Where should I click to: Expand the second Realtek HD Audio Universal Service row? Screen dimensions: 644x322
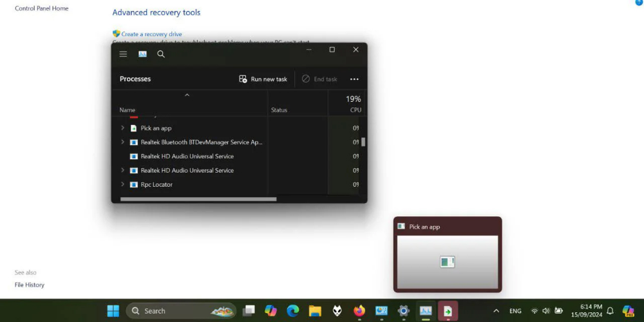tap(122, 170)
